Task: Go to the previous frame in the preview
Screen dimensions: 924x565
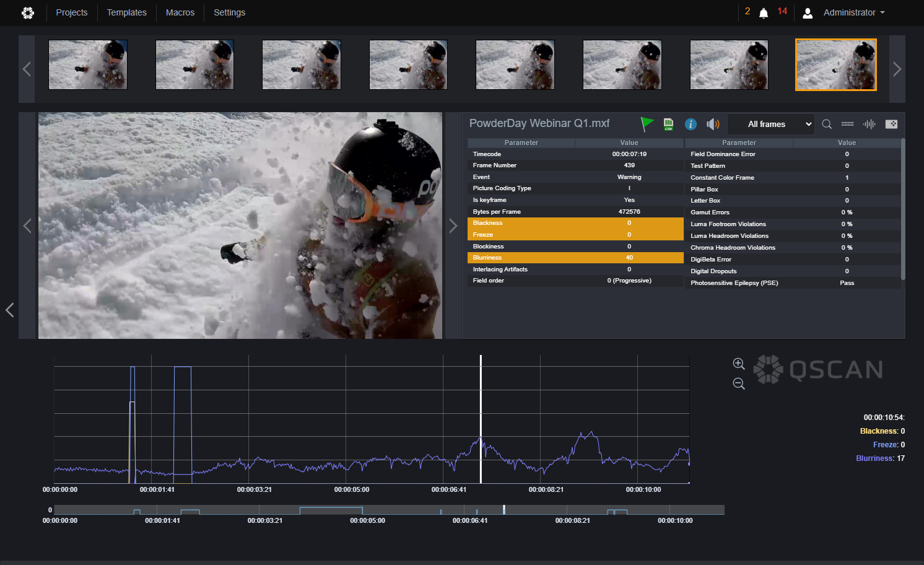Action: pyautogui.click(x=27, y=226)
